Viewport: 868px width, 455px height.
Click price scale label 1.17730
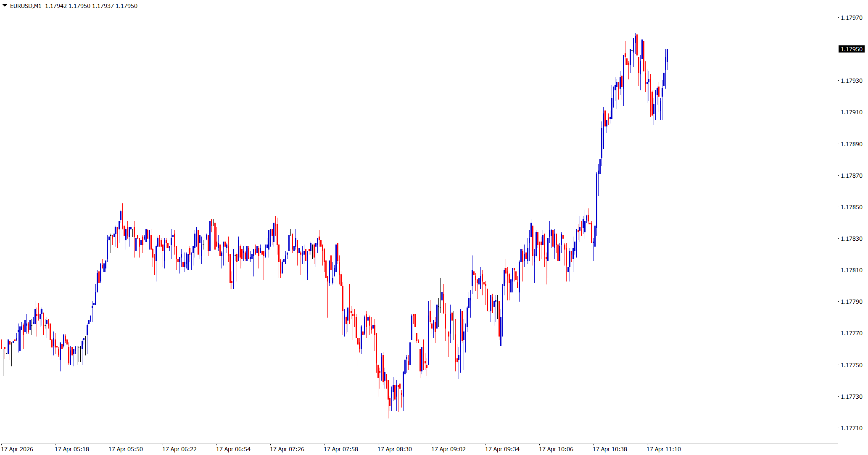851,397
